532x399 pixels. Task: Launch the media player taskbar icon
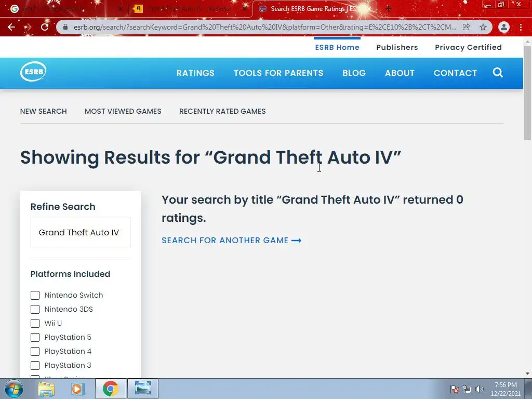(x=78, y=389)
